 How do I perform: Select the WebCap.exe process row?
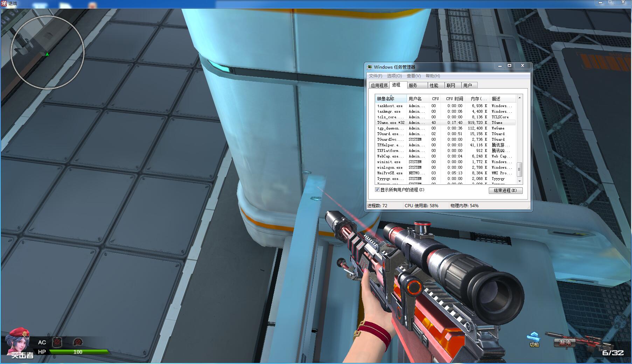tap(445, 156)
